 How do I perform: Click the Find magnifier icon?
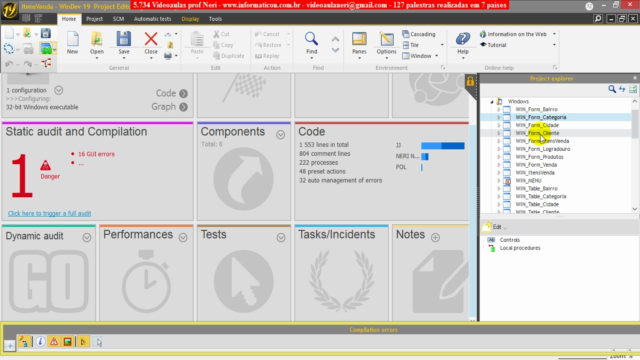coord(311,39)
